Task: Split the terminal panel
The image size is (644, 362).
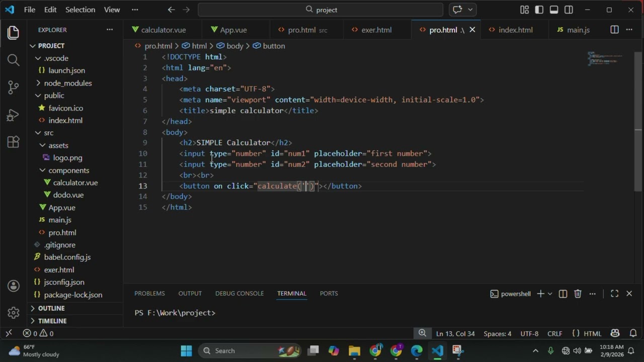Action: [x=563, y=294]
